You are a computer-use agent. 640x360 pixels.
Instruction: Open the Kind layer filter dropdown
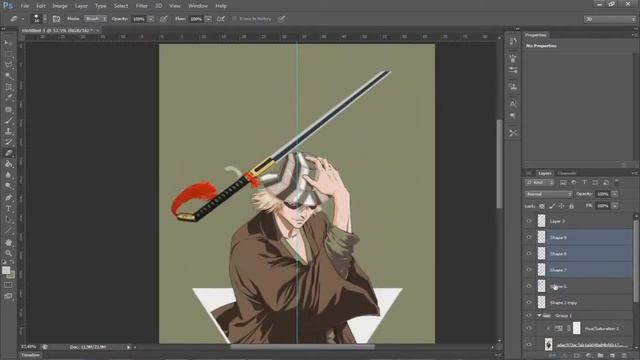pos(540,182)
